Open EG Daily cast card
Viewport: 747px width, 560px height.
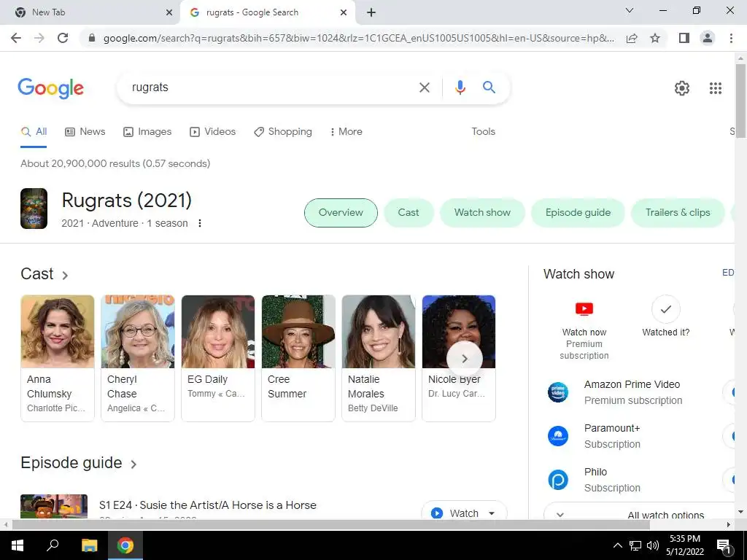(218, 358)
